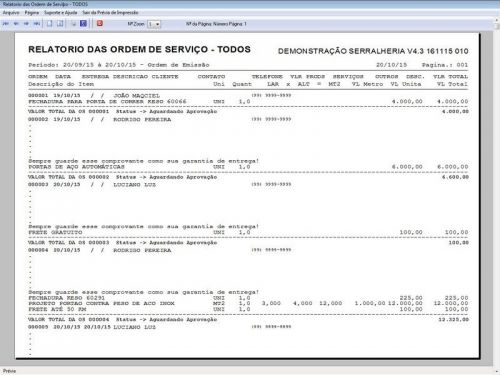Click the order 000005 row for LUCIANO LUZ
This screenshot has height=375, width=500.
[160, 327]
